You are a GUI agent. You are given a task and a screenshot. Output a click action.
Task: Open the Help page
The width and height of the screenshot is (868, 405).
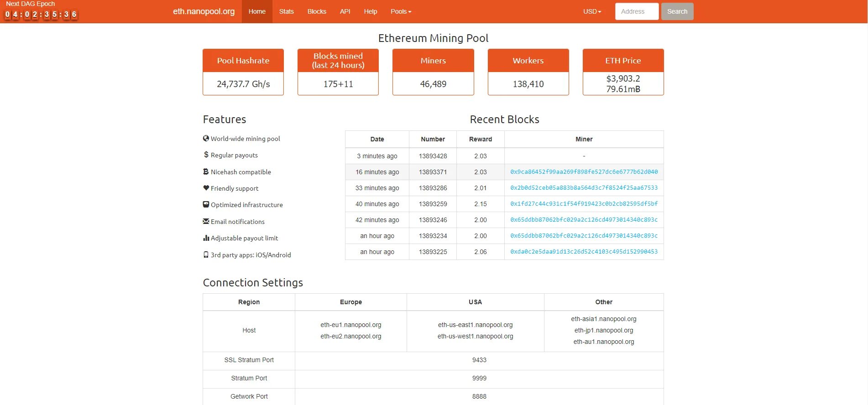[371, 11]
